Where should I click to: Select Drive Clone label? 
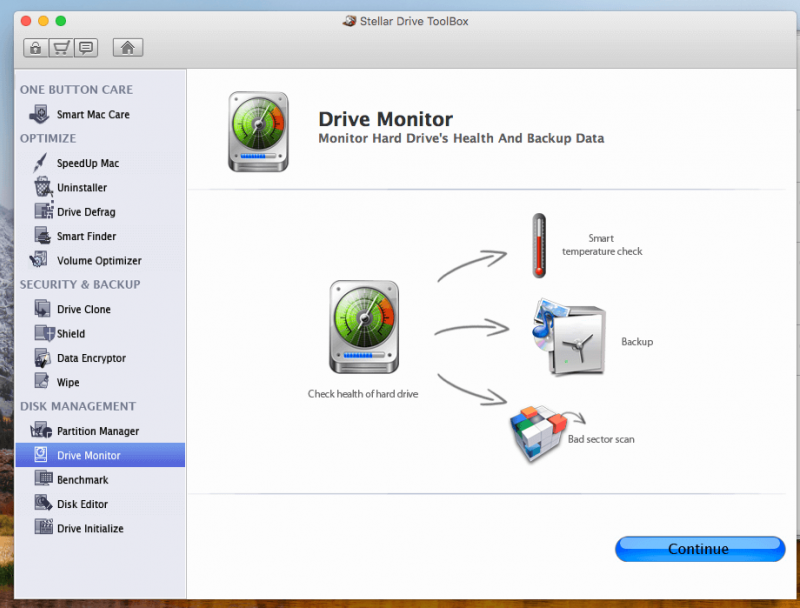(x=84, y=309)
